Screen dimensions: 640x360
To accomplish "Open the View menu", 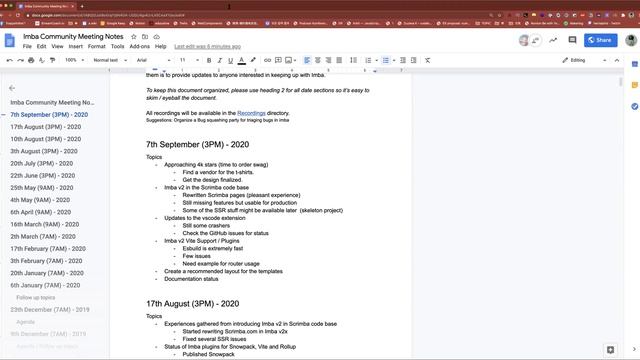I will point(57,47).
